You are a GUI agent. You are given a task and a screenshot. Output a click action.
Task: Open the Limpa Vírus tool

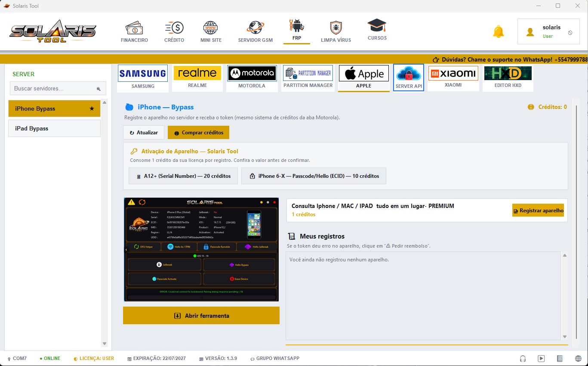coord(336,32)
